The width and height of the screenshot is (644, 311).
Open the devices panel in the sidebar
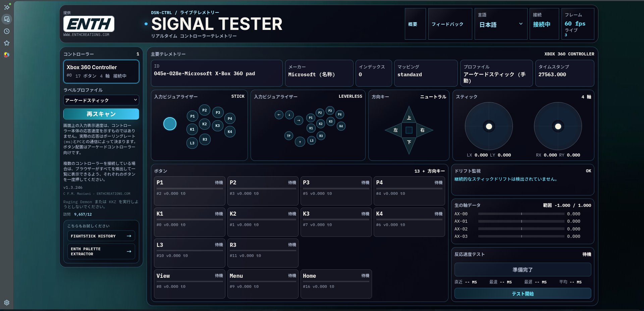tap(7, 19)
